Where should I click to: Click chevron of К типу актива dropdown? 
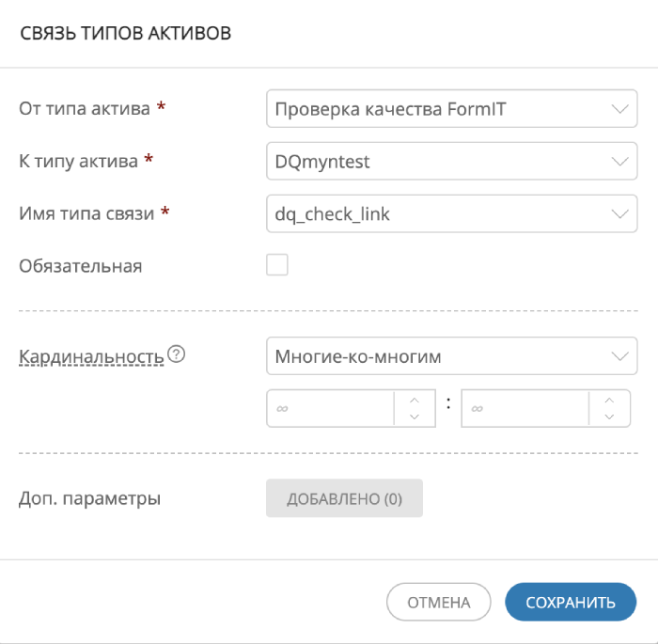pos(619,162)
